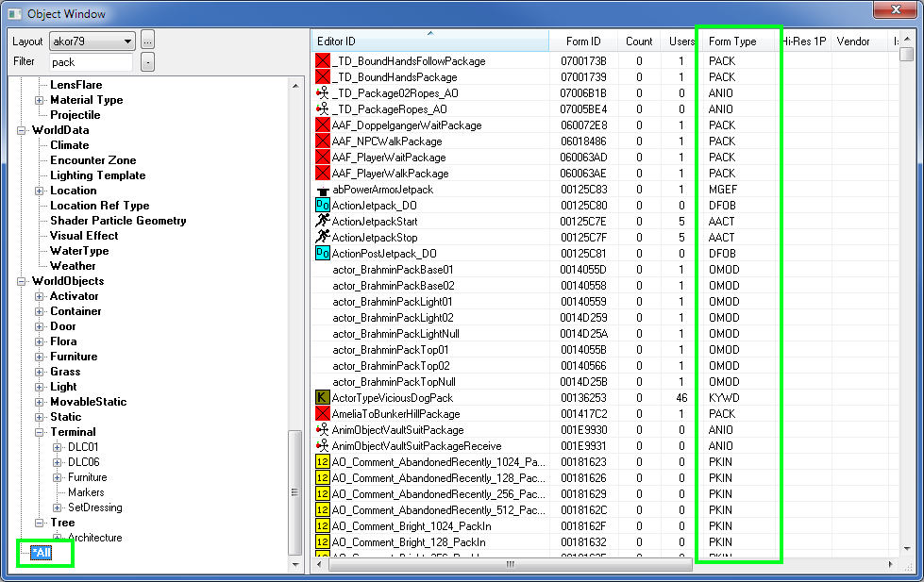Select the Climate tree item
The width and height of the screenshot is (924, 582).
coord(70,145)
